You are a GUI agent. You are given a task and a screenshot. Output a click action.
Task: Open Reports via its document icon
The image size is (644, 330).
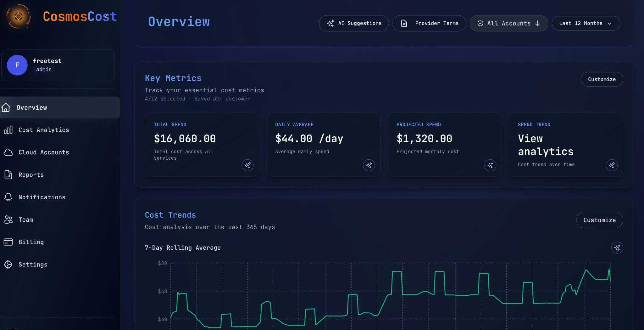pyautogui.click(x=8, y=175)
